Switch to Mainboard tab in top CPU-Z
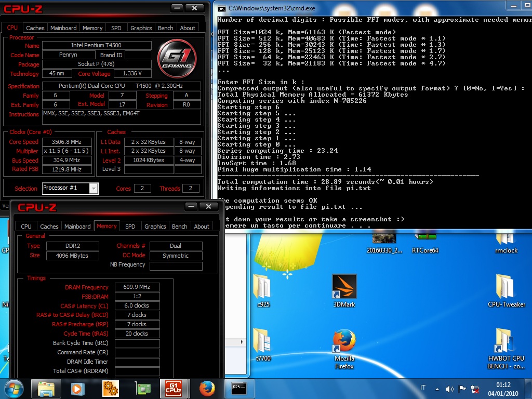Image resolution: width=532 pixels, height=399 pixels. click(x=63, y=28)
